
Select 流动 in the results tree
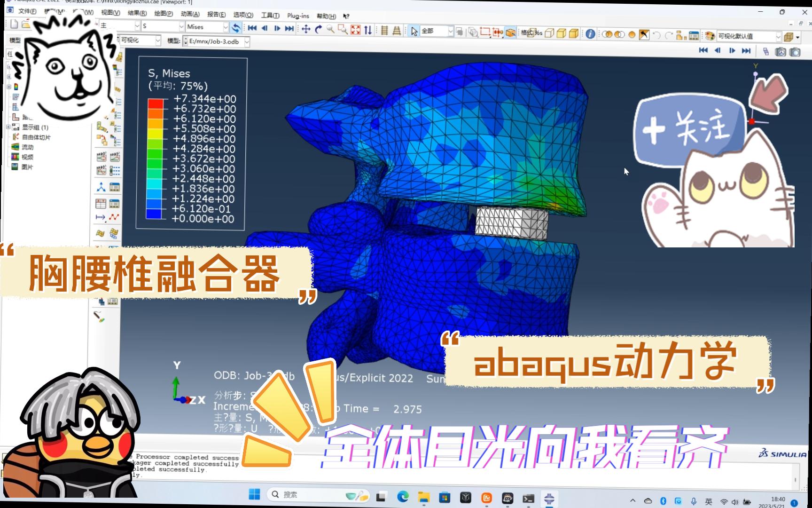[x=27, y=147]
